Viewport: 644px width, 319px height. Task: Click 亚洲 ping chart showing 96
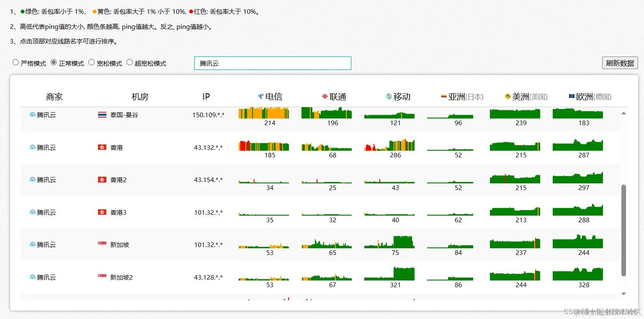450,116
